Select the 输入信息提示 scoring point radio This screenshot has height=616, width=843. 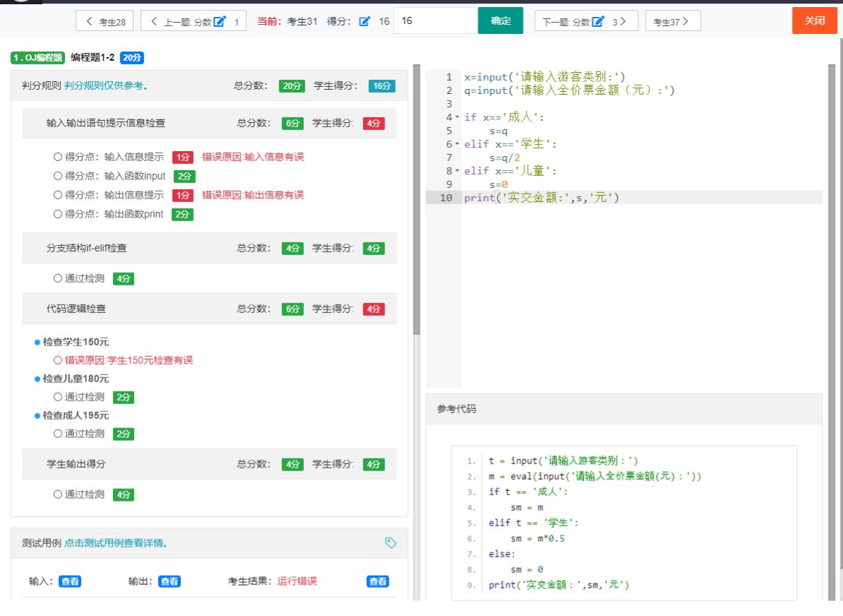(x=57, y=157)
